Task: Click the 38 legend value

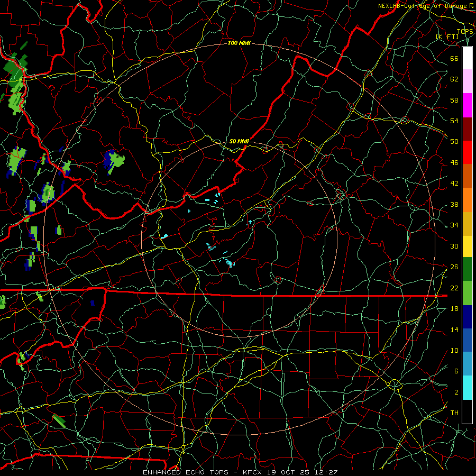Action: click(x=454, y=204)
